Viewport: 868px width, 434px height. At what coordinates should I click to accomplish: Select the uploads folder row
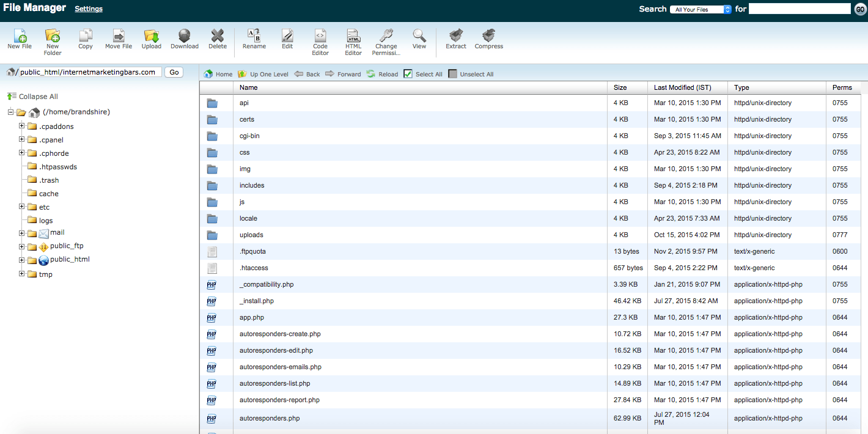pos(529,235)
